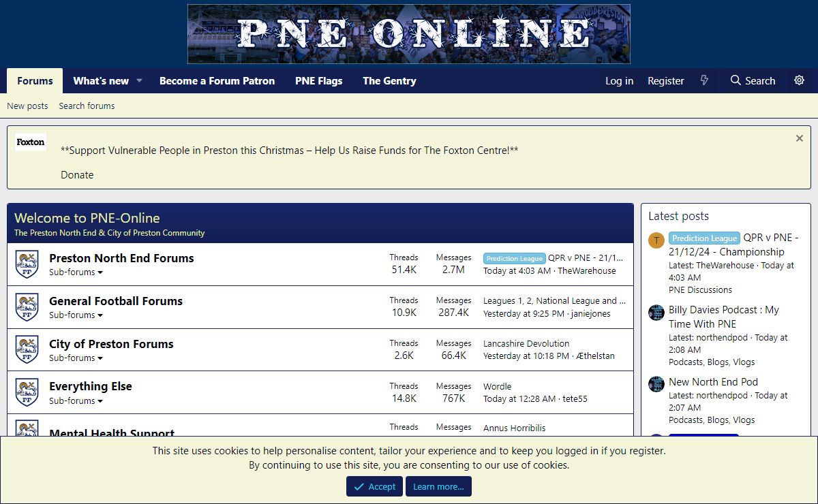Open Everything Else forum
This screenshot has height=504, width=818.
click(x=91, y=386)
